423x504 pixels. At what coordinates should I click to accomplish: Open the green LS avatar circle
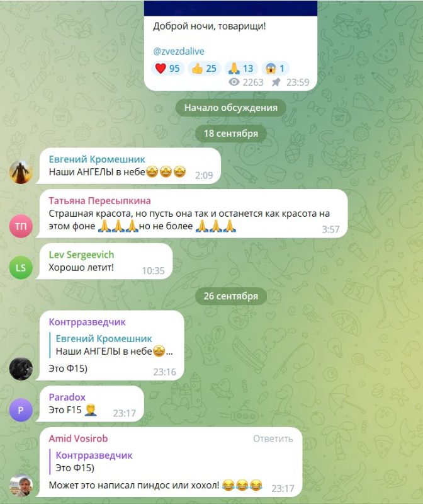coord(21,267)
